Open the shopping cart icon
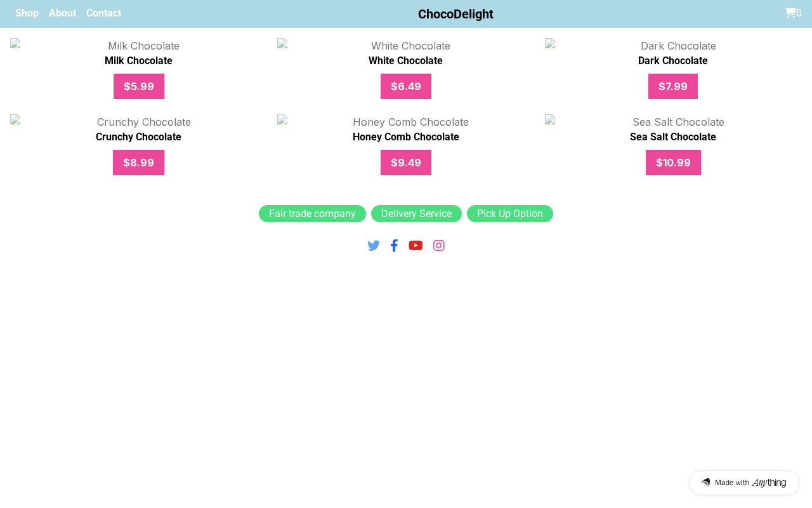Image resolution: width=812 pixels, height=508 pixels. (790, 13)
